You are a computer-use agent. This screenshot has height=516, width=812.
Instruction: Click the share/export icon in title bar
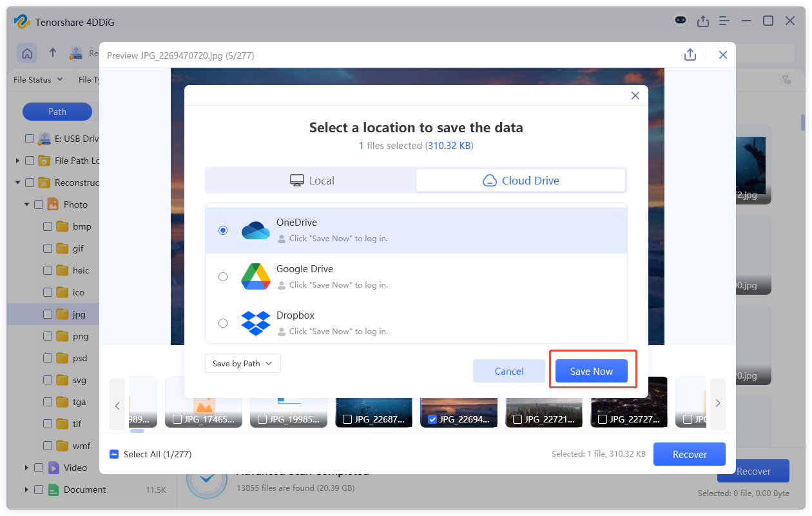702,21
